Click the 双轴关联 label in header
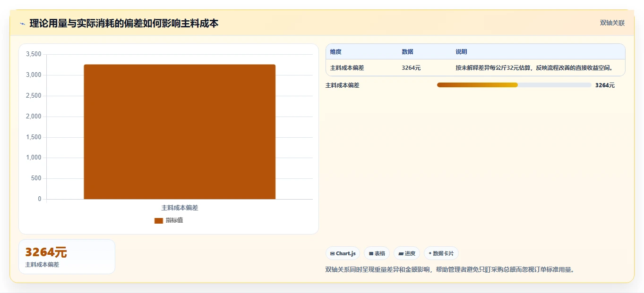Viewport: 644px width, 293px height. pyautogui.click(x=612, y=23)
